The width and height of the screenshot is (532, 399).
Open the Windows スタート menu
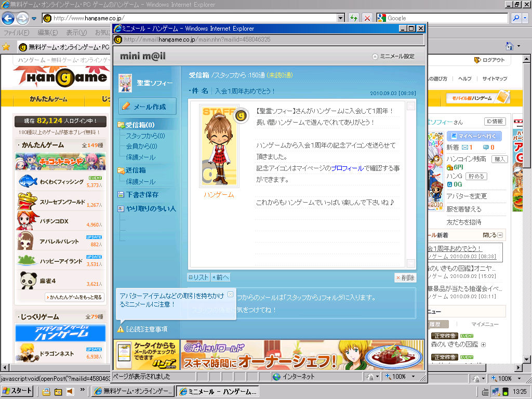click(x=17, y=391)
